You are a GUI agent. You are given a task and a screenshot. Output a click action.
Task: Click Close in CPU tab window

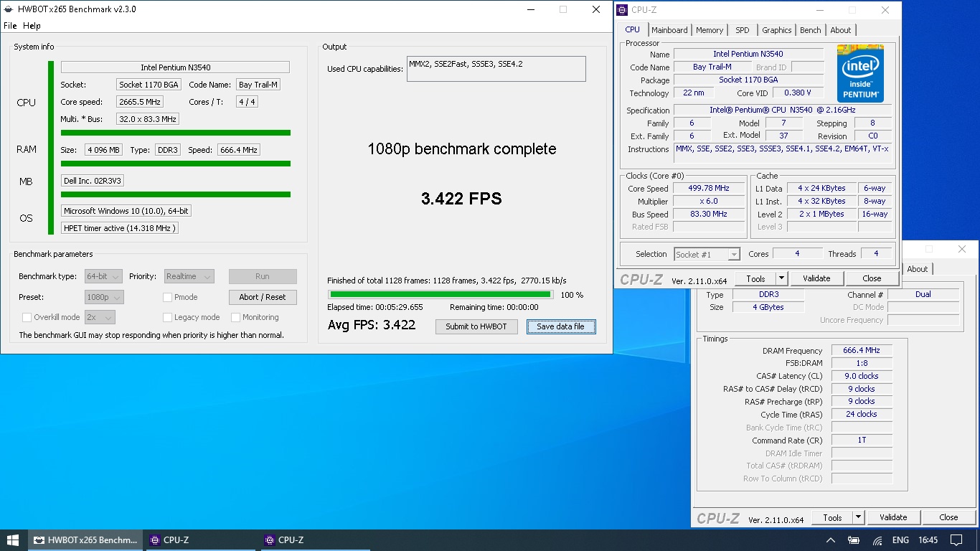point(872,278)
